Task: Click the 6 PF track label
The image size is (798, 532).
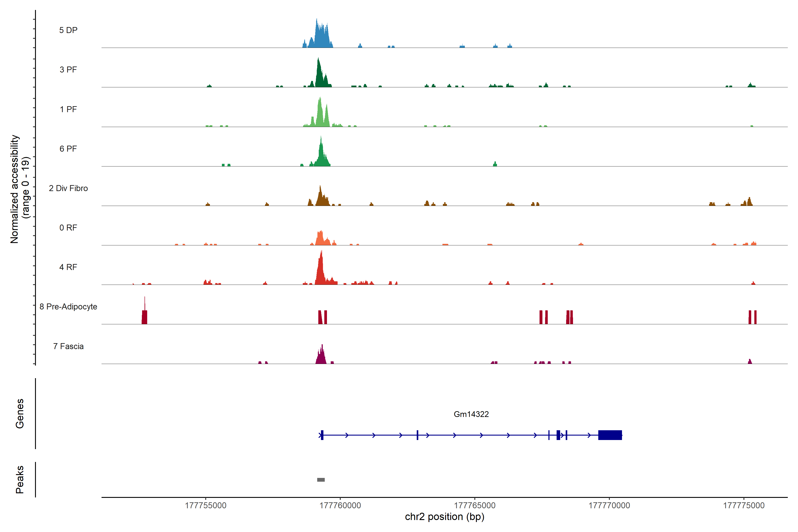Action: pos(68,149)
